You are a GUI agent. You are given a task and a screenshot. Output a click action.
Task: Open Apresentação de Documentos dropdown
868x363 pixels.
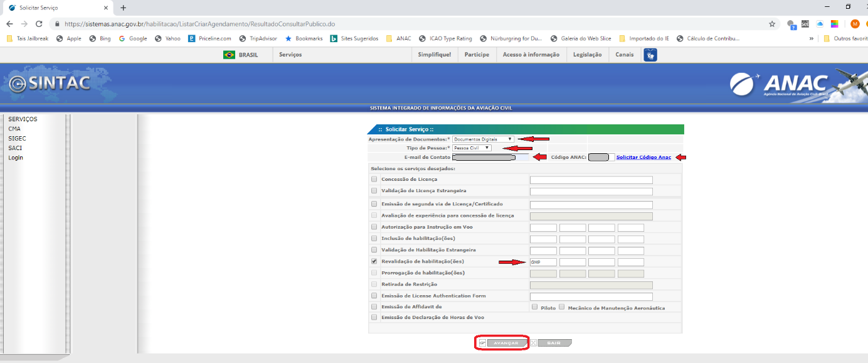coord(483,139)
